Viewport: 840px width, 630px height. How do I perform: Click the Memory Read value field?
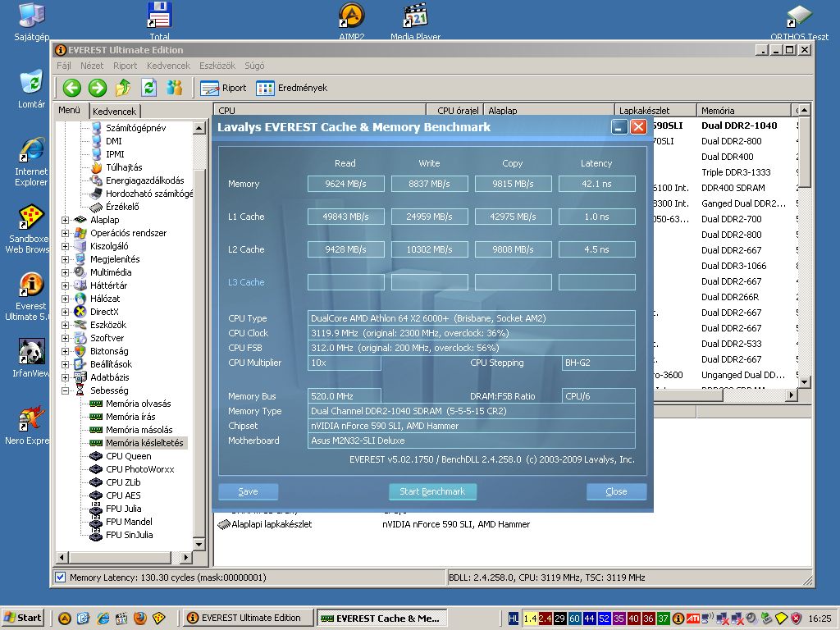pos(345,184)
